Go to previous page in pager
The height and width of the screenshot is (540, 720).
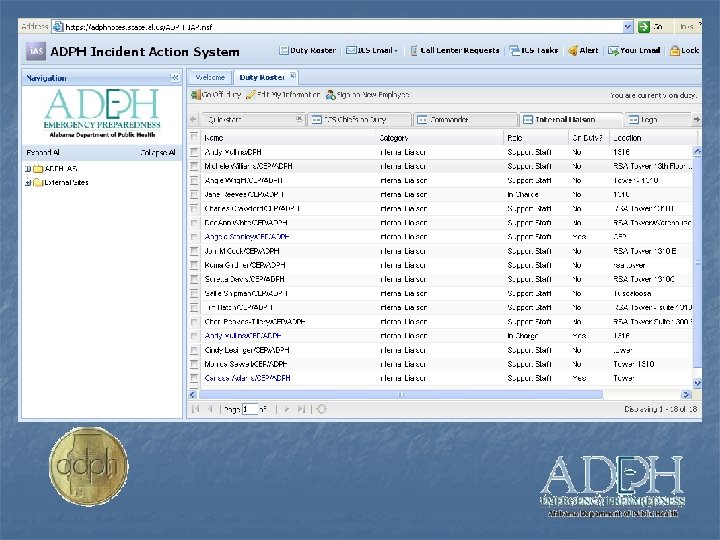click(210, 409)
